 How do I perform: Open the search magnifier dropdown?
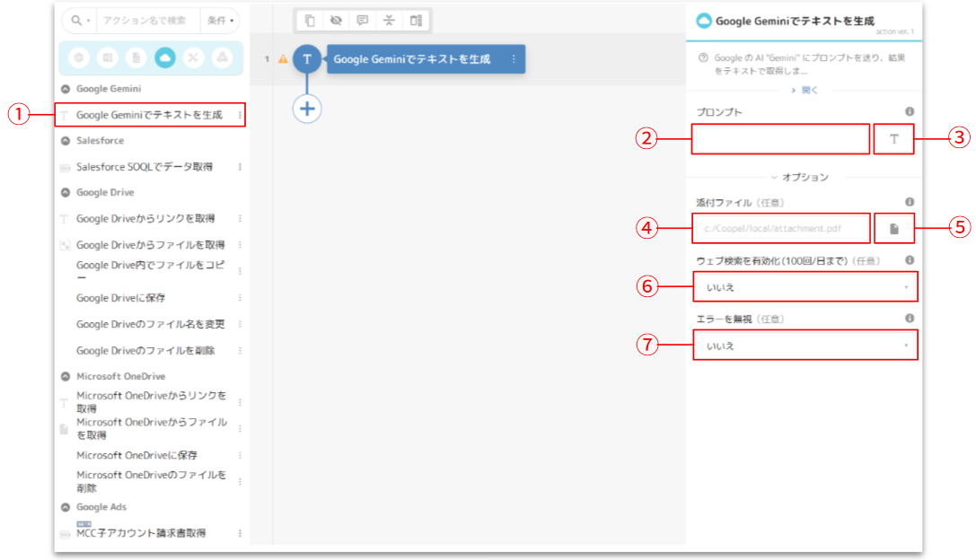80,21
